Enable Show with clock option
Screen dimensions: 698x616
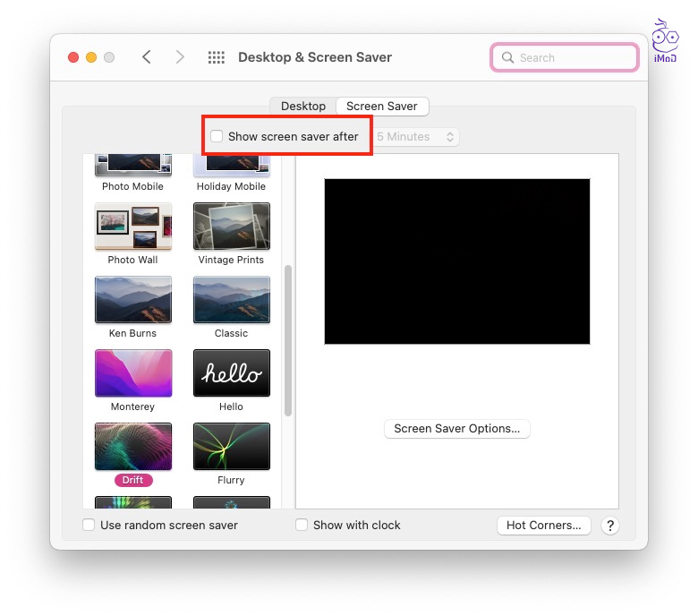pos(302,526)
